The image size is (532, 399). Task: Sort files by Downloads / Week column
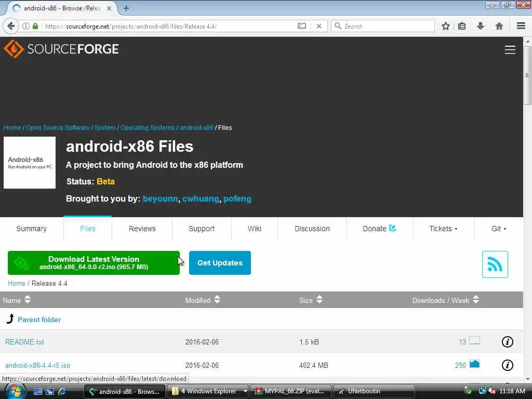[x=445, y=300]
